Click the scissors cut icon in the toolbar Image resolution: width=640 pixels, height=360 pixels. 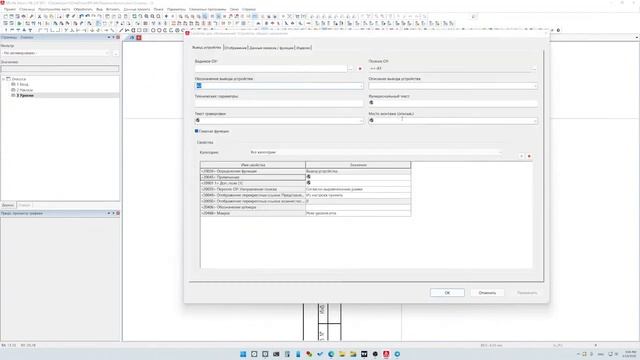click(40, 16)
